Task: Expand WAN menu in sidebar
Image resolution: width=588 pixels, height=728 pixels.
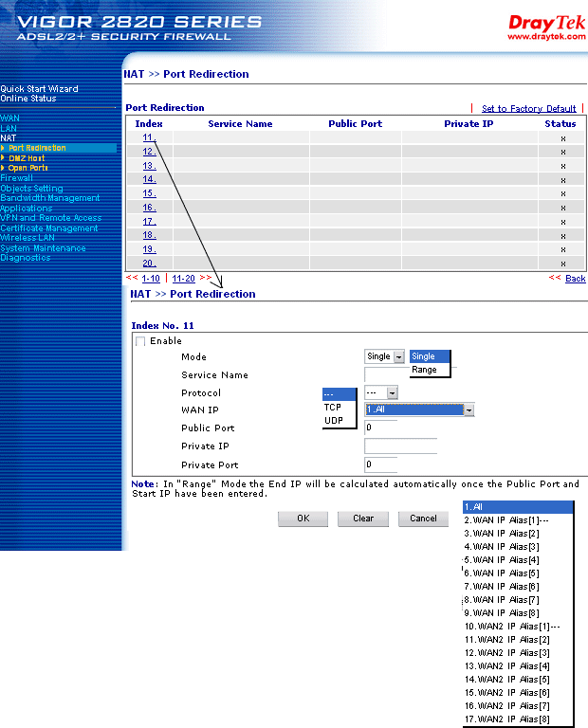Action: [9, 118]
